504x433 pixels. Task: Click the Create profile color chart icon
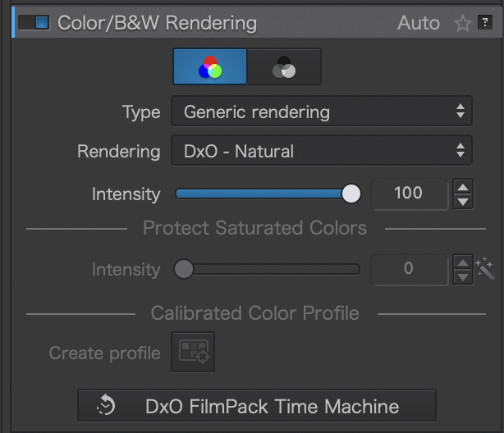tap(193, 353)
